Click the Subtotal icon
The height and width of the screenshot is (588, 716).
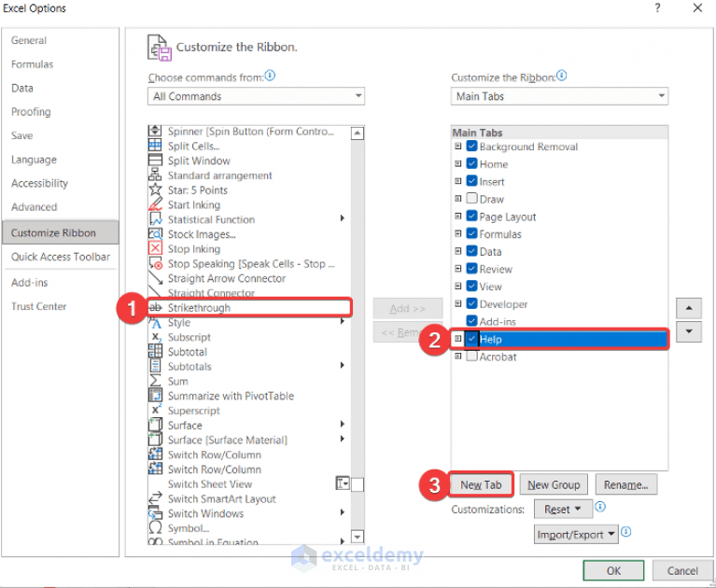pos(155,352)
